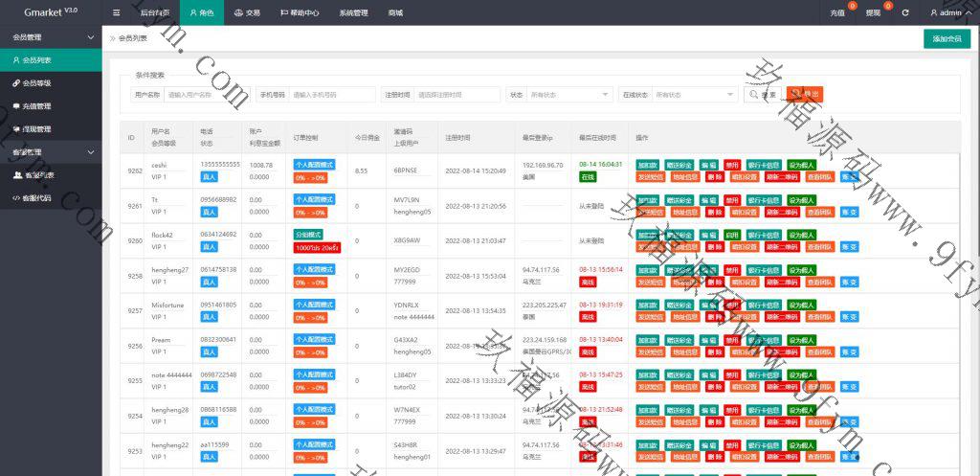Click 禁用 to disable user ceshi
980x476 pixels.
tap(732, 164)
